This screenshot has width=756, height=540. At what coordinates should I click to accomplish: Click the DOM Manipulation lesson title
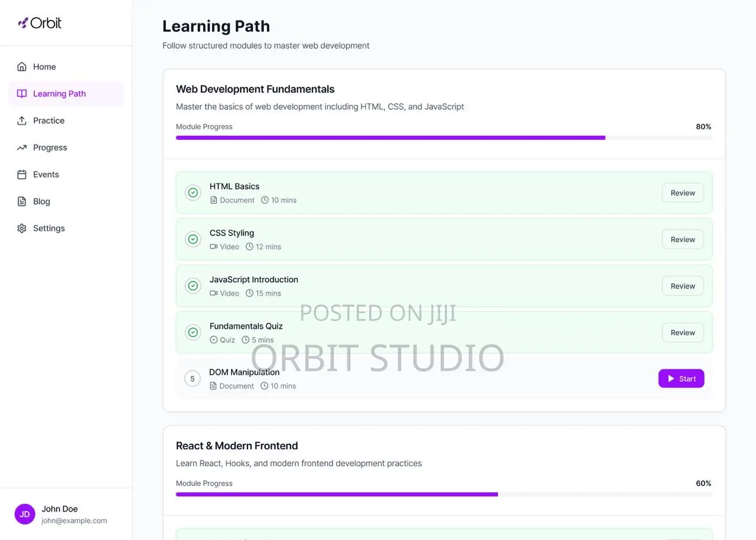point(245,372)
